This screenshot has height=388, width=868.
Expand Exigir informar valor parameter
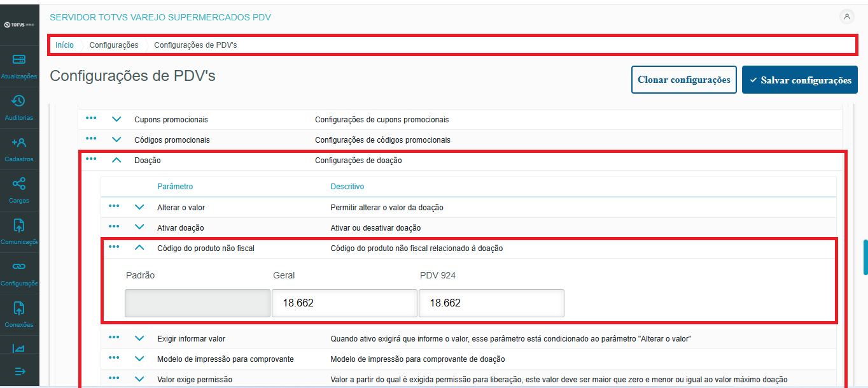(x=139, y=338)
